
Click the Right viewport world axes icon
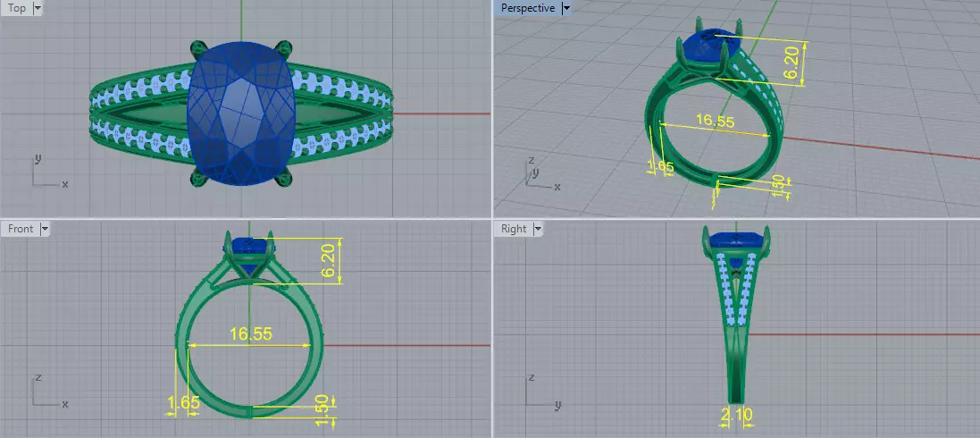pyautogui.click(x=542, y=392)
